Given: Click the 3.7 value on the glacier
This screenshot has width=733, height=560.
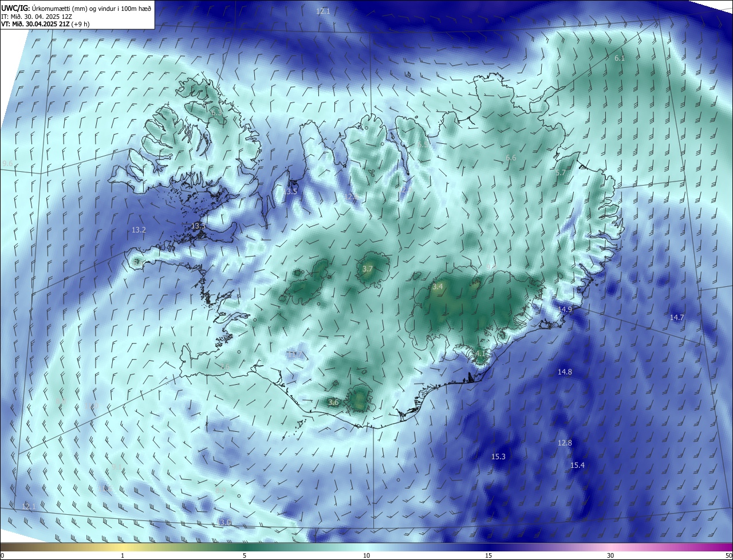Looking at the screenshot, I should (368, 269).
